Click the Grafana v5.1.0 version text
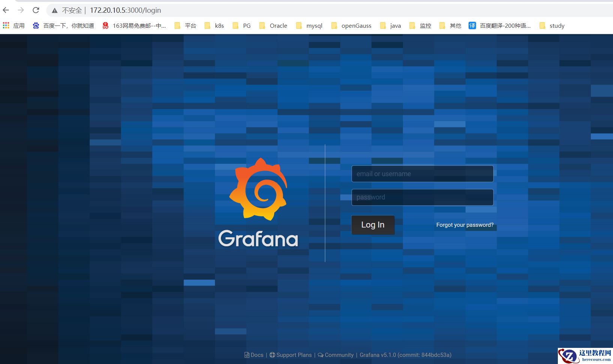The image size is (613, 364). pyautogui.click(x=406, y=355)
